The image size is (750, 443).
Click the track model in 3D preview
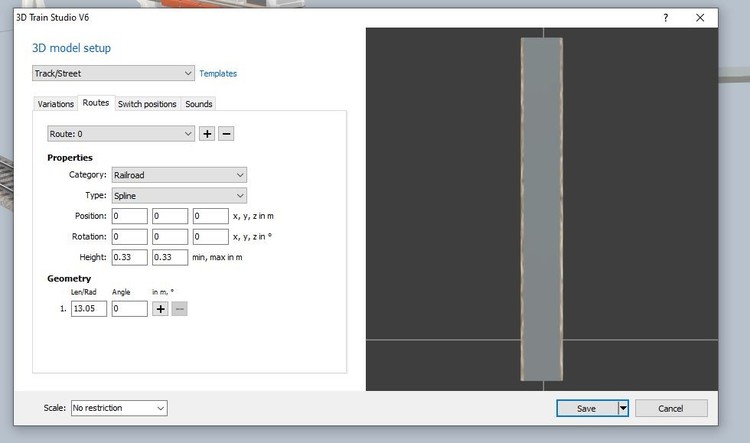pos(541,209)
